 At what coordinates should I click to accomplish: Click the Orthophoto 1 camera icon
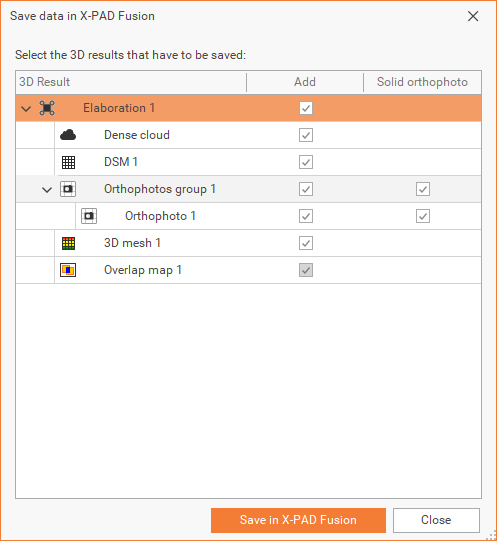tap(89, 216)
